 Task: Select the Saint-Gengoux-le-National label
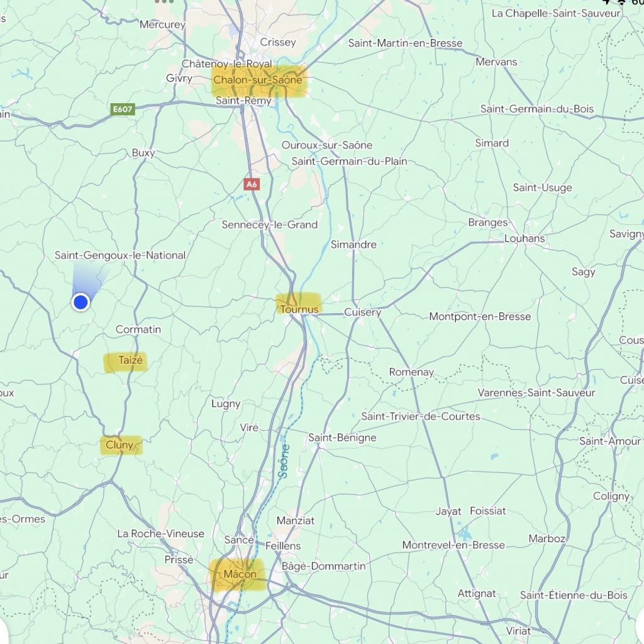(120, 255)
